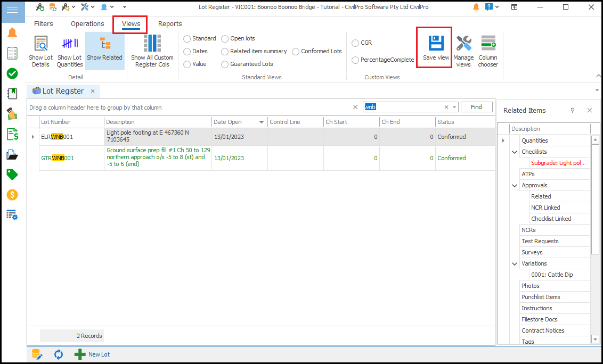Click the ribbon display options icon
The width and height of the screenshot is (603, 364).
point(514,7)
